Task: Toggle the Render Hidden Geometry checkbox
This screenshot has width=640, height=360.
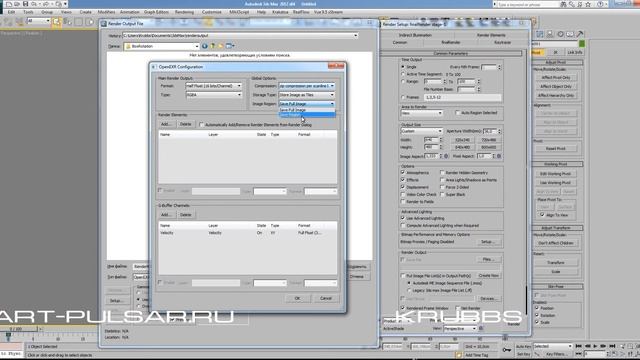Action: tap(442, 173)
